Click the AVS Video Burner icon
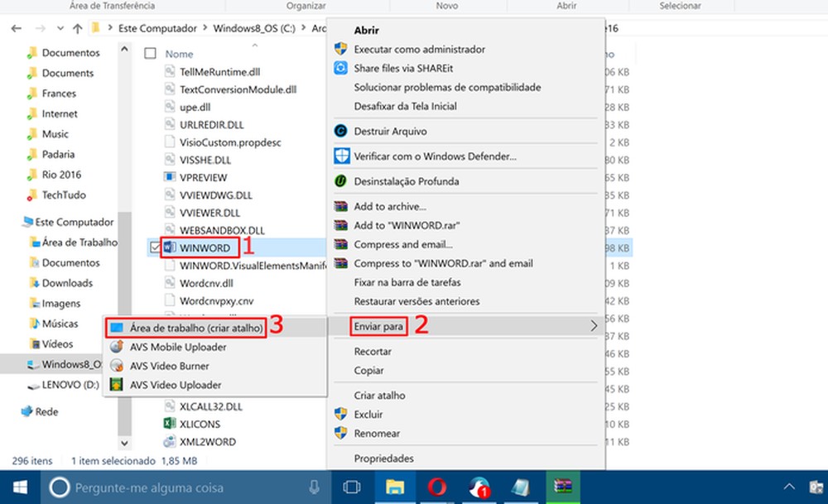The height and width of the screenshot is (504, 828). (x=116, y=366)
